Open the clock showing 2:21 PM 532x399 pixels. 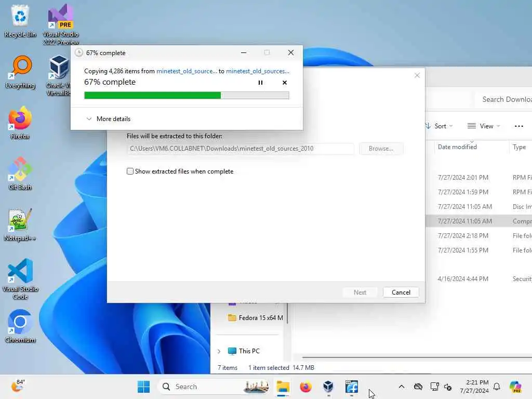pos(474,387)
